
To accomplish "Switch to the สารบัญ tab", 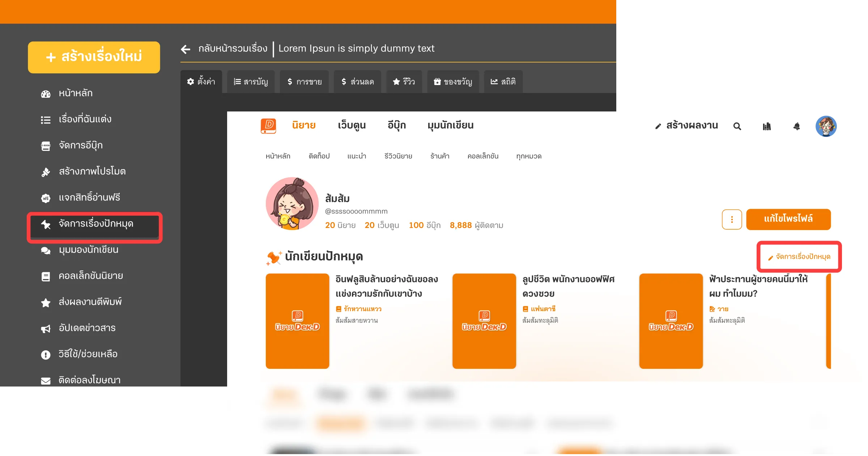I will [251, 82].
